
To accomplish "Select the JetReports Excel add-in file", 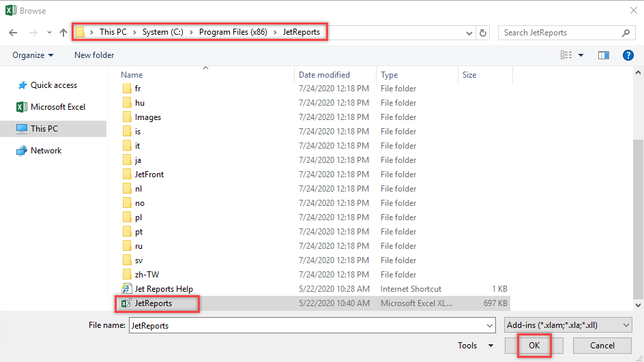I will (153, 303).
